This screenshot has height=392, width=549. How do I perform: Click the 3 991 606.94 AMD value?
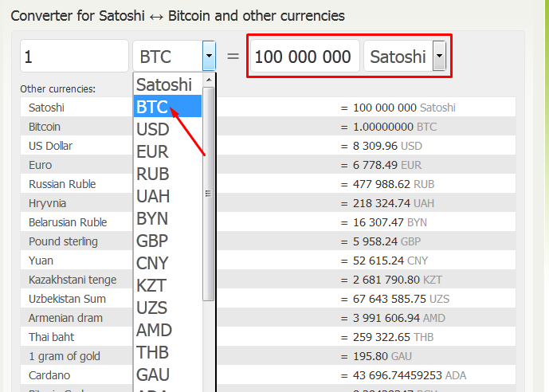[399, 318]
